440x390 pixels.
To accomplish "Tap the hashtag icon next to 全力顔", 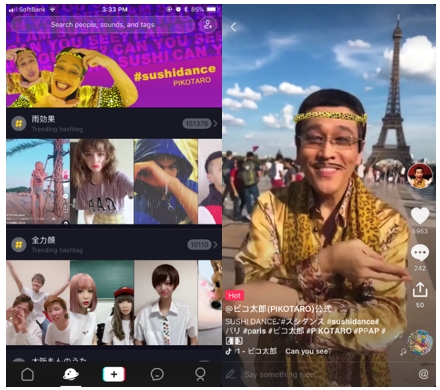I will click(x=19, y=245).
